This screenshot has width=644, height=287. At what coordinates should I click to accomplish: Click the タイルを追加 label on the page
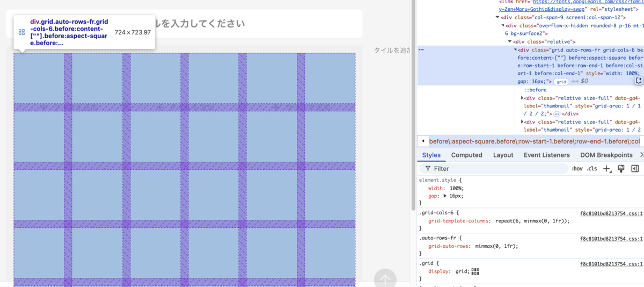point(392,50)
